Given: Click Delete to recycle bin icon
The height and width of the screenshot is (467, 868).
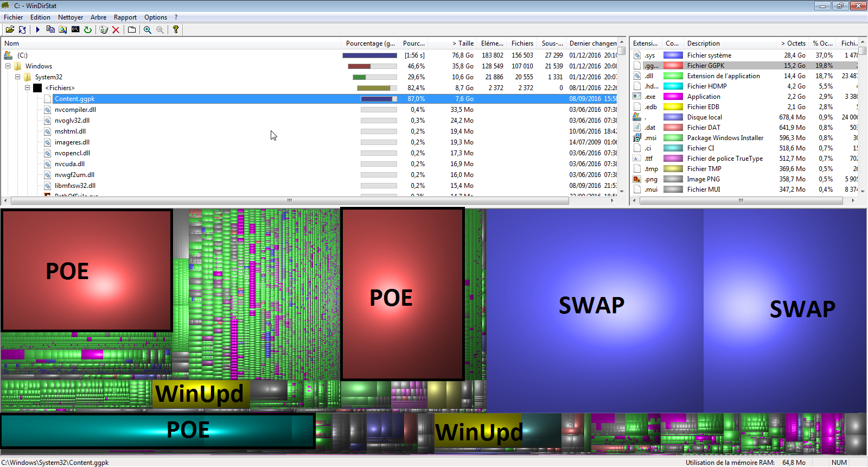Looking at the screenshot, I should coord(104,30).
